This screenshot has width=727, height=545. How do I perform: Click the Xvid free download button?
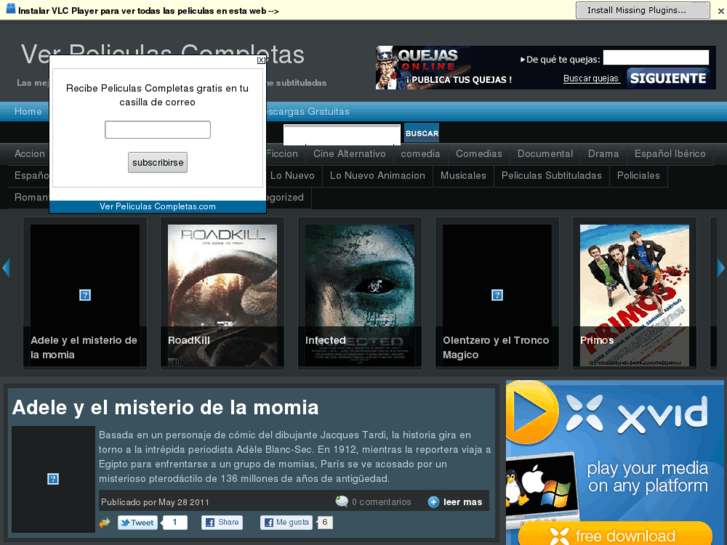click(615, 534)
